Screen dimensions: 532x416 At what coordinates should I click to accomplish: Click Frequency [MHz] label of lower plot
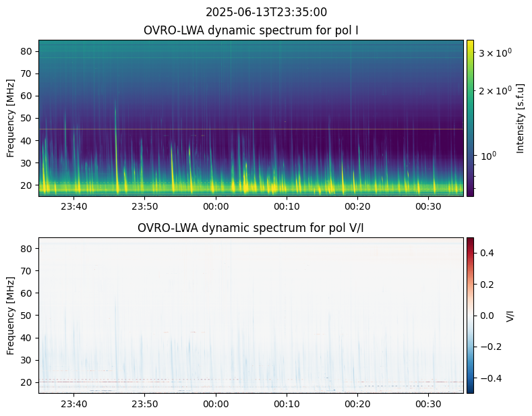[x=11, y=315]
